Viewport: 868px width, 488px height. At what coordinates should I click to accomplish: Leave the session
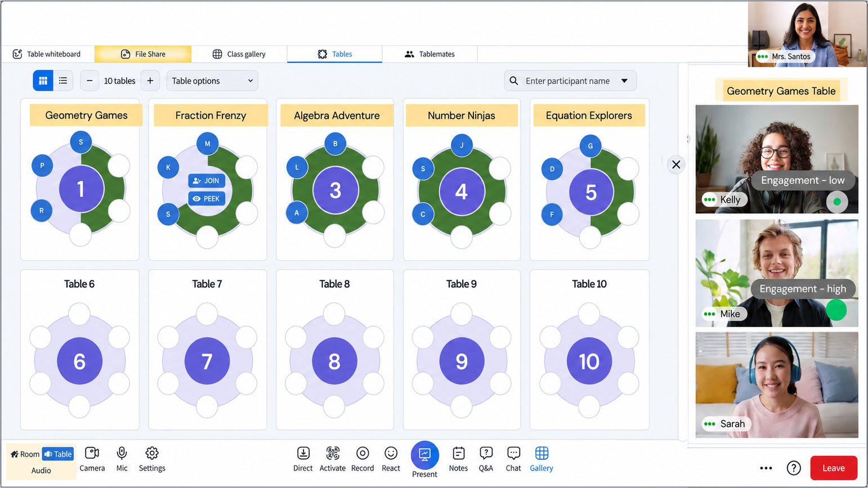click(834, 468)
